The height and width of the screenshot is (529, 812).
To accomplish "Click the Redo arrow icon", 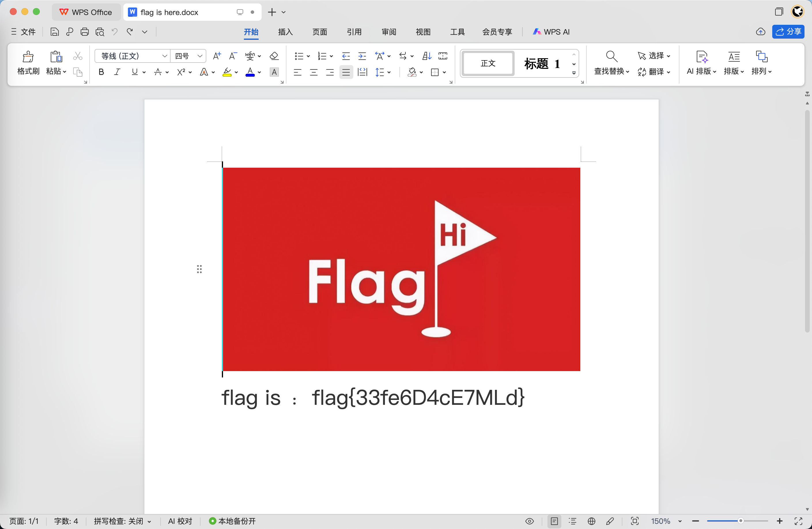I will (x=130, y=32).
